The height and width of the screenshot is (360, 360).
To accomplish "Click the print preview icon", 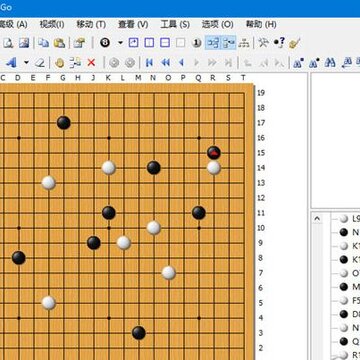I will pyautogui.click(x=8, y=43).
